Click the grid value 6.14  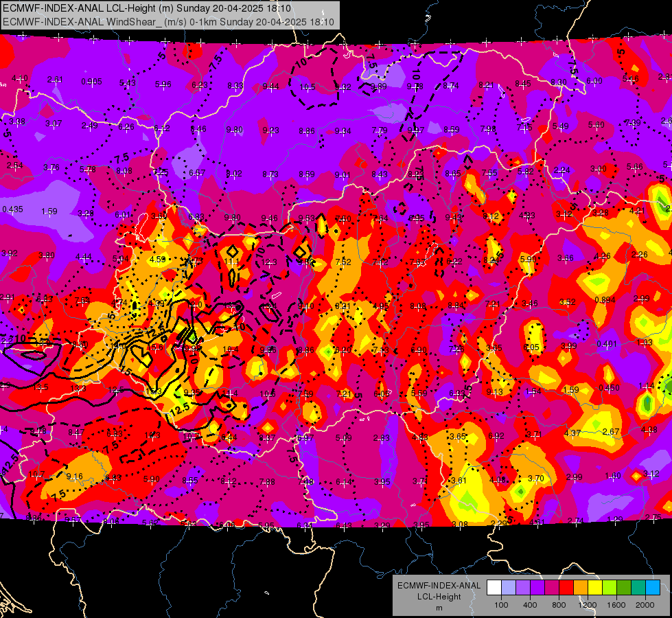(x=344, y=482)
